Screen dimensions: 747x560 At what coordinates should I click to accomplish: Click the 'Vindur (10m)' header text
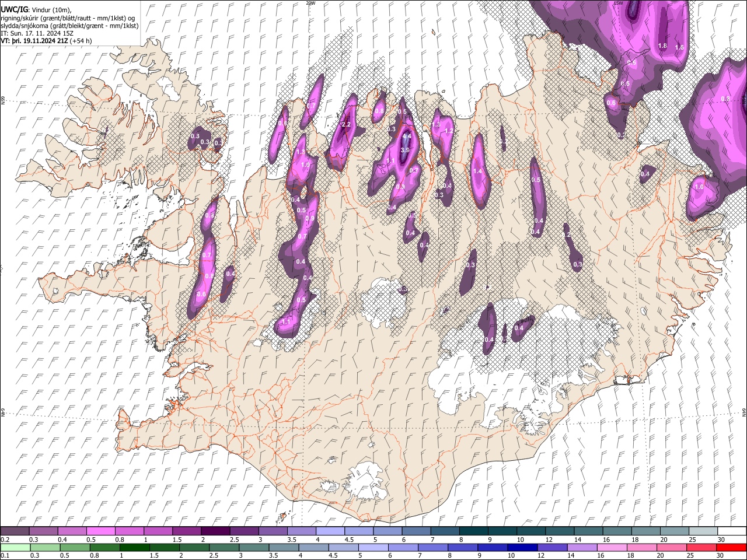click(x=50, y=9)
